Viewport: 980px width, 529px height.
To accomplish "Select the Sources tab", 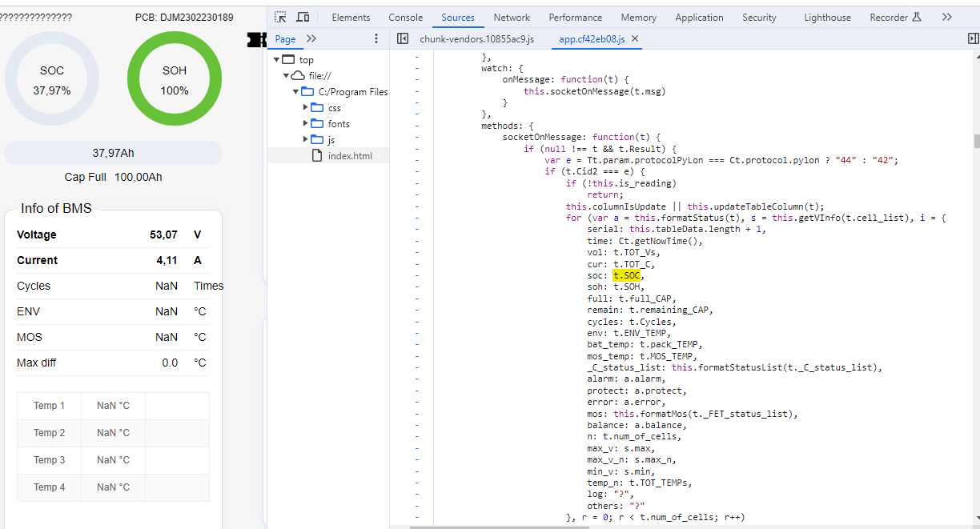I will click(458, 17).
